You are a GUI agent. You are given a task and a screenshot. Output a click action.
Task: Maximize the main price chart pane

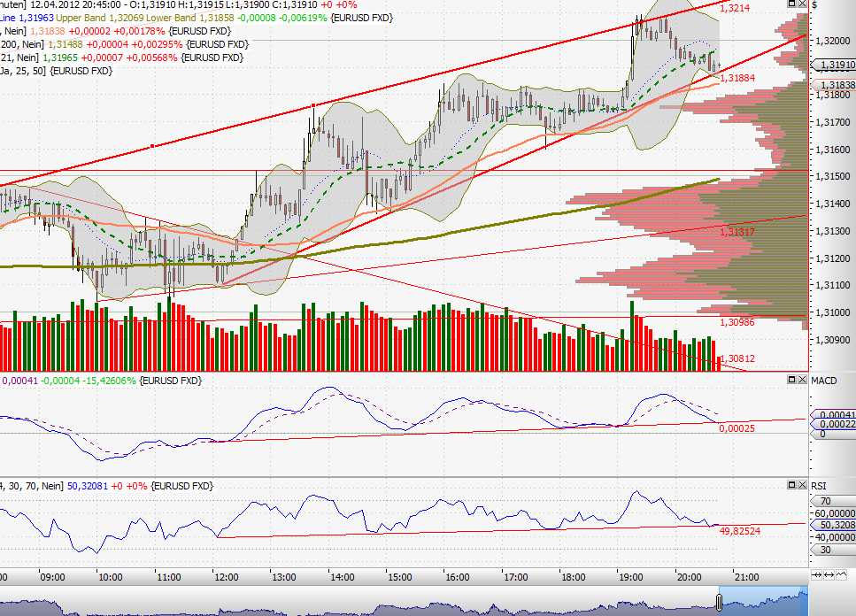click(x=791, y=4)
